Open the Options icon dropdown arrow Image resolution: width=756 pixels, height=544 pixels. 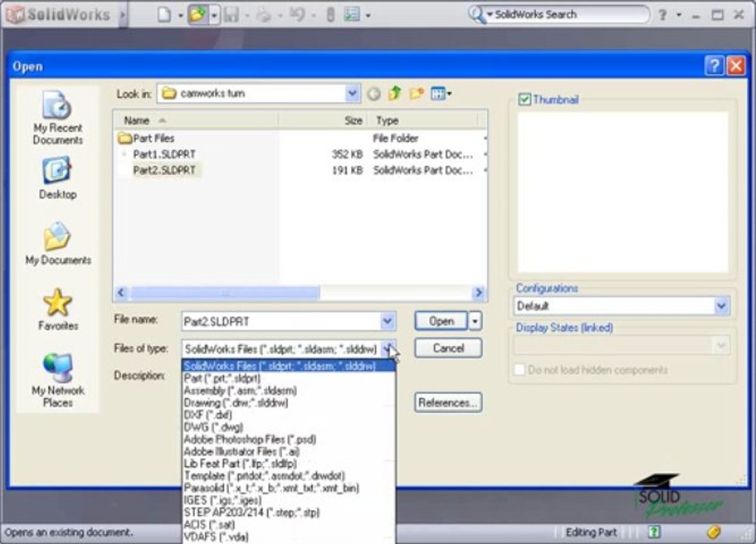click(368, 15)
